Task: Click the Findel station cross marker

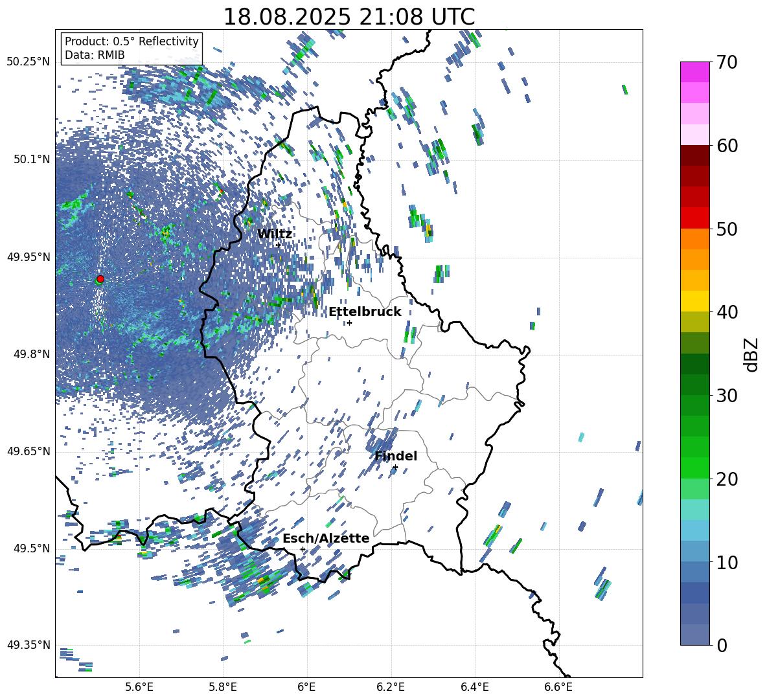Action: [395, 468]
